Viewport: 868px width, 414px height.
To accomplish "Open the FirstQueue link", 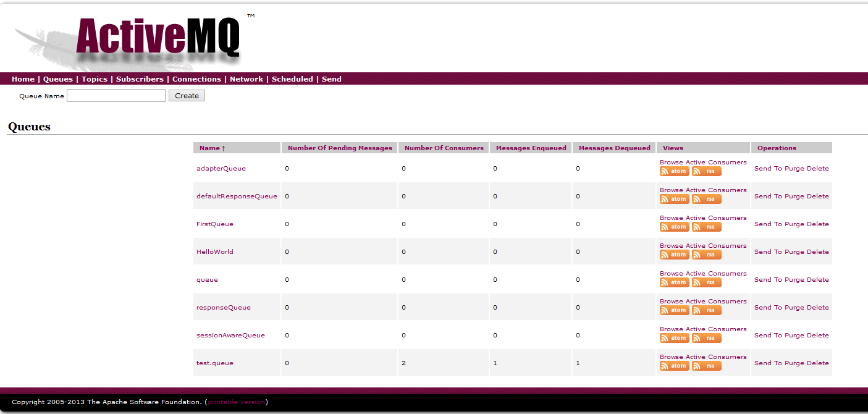I will tap(215, 224).
